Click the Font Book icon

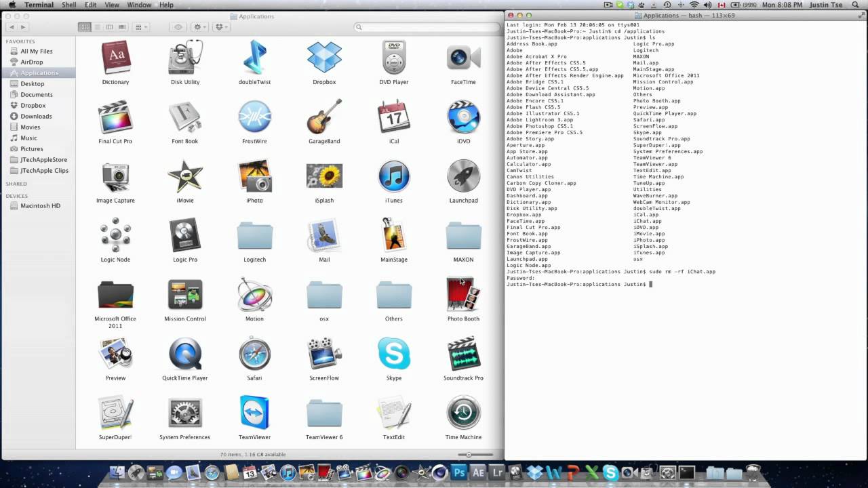pyautogui.click(x=185, y=117)
